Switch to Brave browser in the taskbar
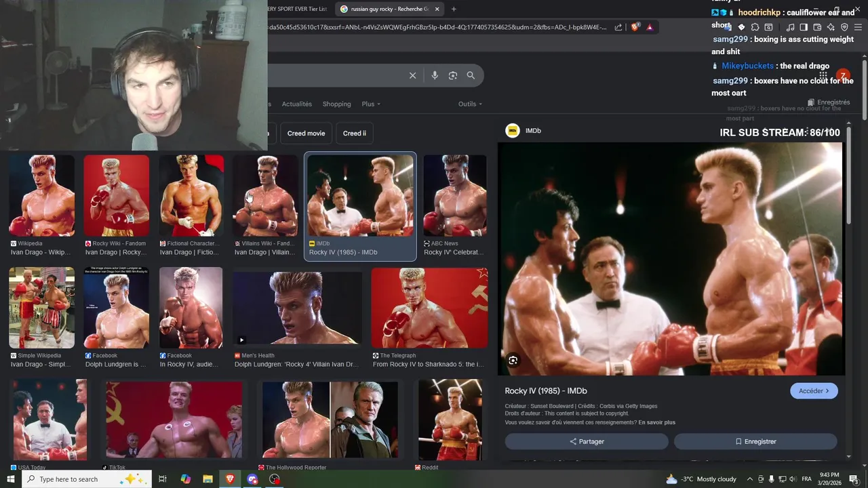868x488 pixels. (x=231, y=479)
